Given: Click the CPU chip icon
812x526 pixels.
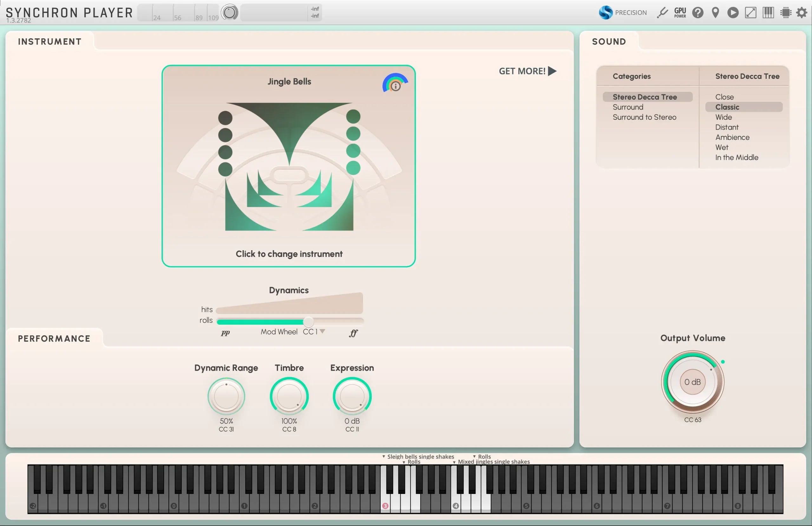Looking at the screenshot, I should (x=786, y=13).
